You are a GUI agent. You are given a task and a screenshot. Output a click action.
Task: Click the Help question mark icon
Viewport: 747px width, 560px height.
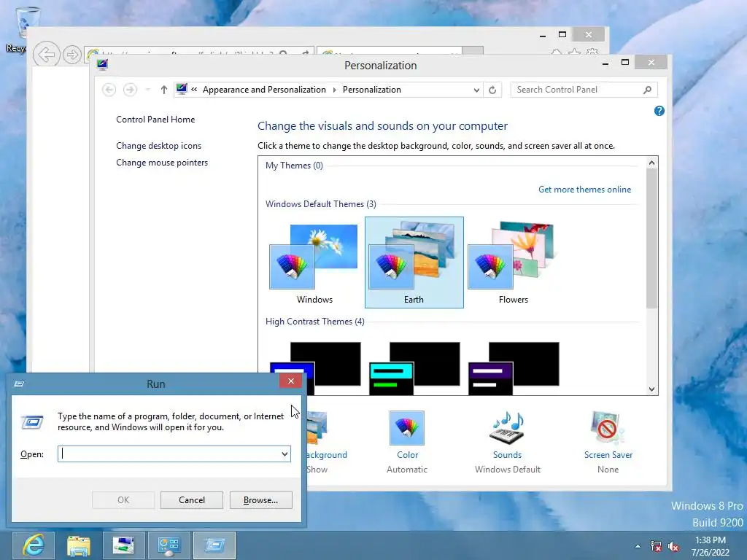tap(659, 111)
